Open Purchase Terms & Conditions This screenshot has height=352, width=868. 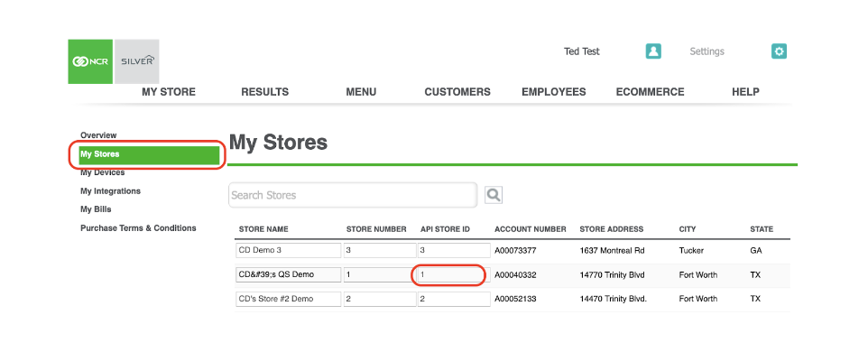point(138,228)
